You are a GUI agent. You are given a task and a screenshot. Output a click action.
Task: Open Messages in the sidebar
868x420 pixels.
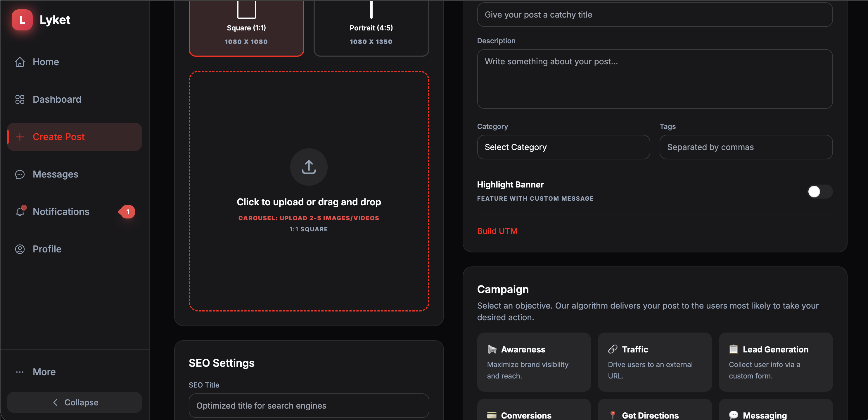coord(75,174)
